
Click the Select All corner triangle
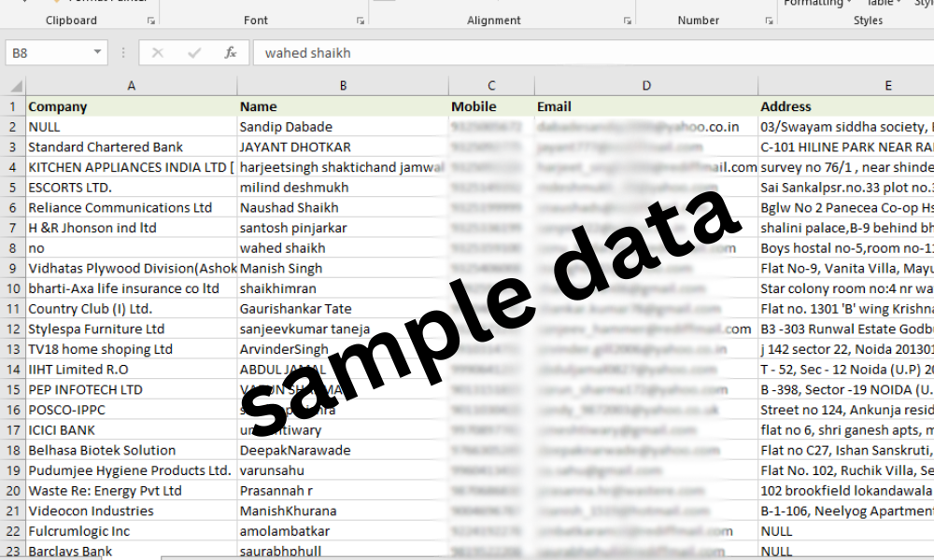tap(16, 86)
